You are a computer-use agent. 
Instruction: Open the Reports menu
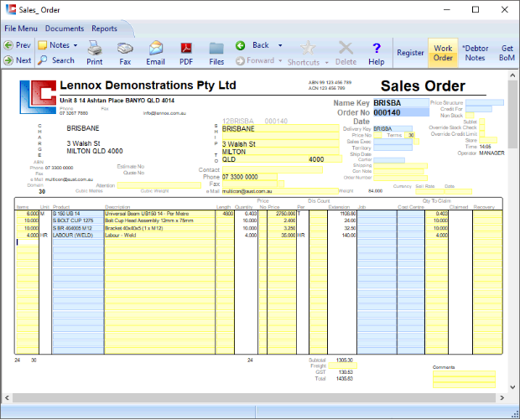point(105,29)
